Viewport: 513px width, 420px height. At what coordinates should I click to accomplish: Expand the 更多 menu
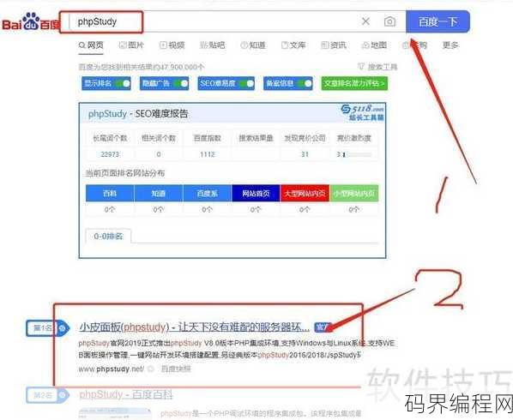(x=450, y=45)
